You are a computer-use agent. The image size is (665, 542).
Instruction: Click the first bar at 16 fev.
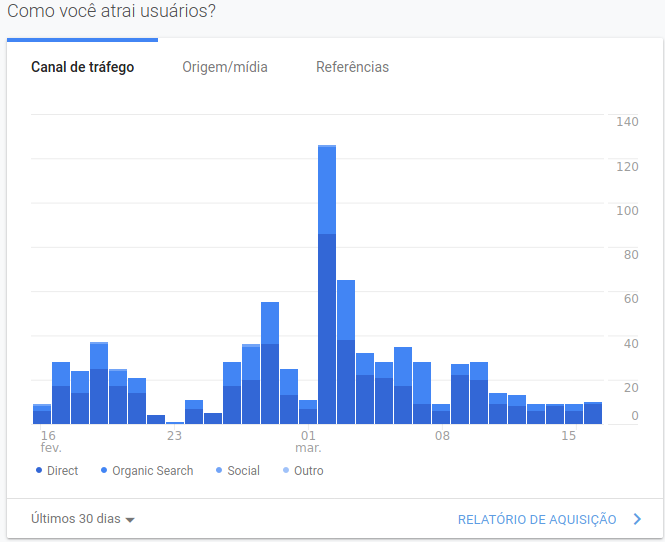tap(42, 414)
